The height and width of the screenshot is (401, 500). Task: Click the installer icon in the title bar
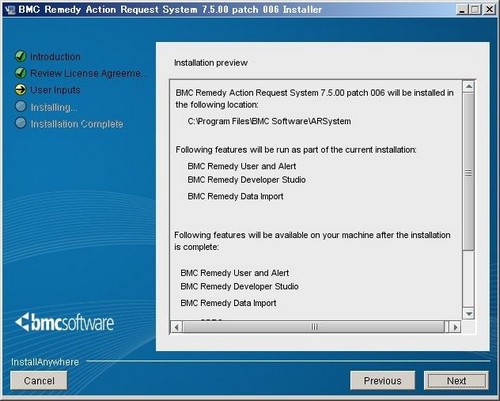(x=10, y=10)
